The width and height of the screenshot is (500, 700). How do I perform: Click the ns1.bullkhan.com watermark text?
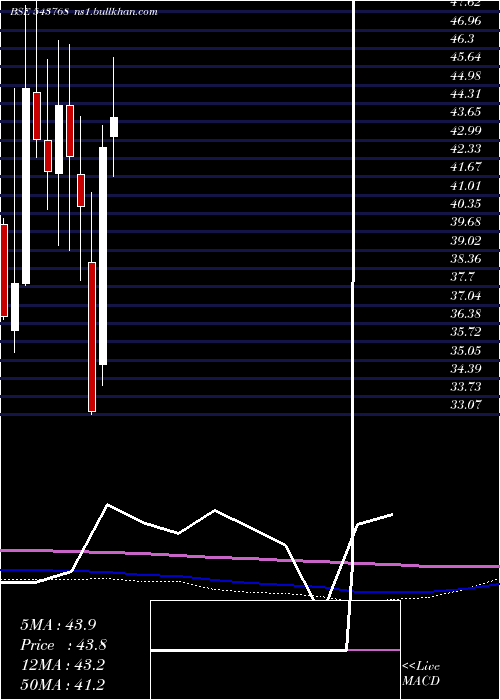click(115, 12)
